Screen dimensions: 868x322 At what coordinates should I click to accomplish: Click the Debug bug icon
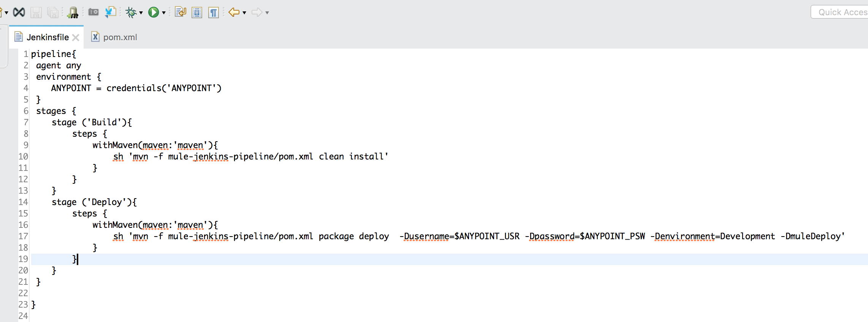coord(131,13)
